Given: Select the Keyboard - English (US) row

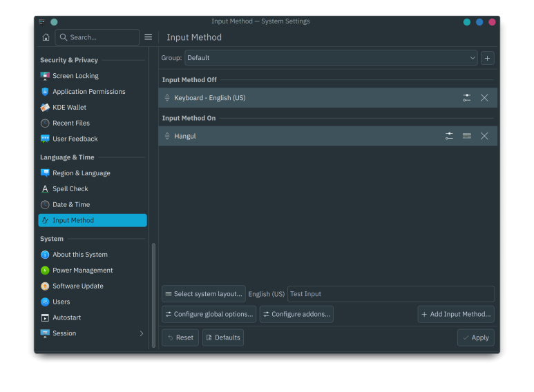Looking at the screenshot, I should click(327, 98).
